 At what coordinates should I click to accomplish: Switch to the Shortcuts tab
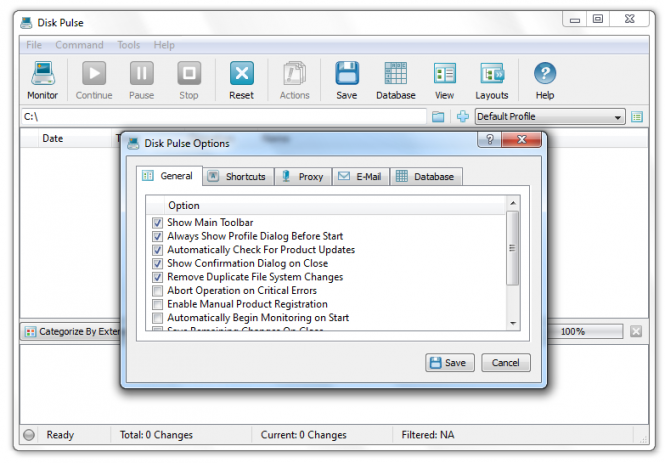238,176
